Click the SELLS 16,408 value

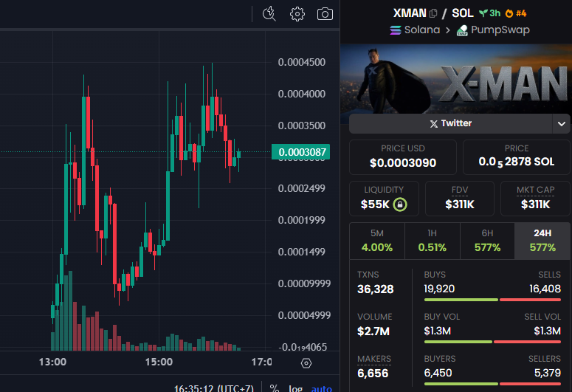coord(545,289)
